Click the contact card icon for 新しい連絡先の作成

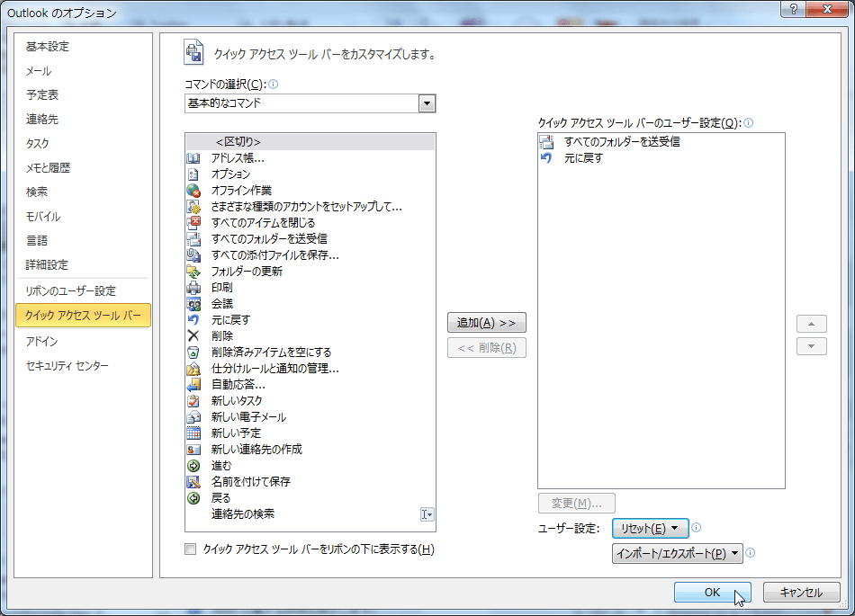click(193, 450)
